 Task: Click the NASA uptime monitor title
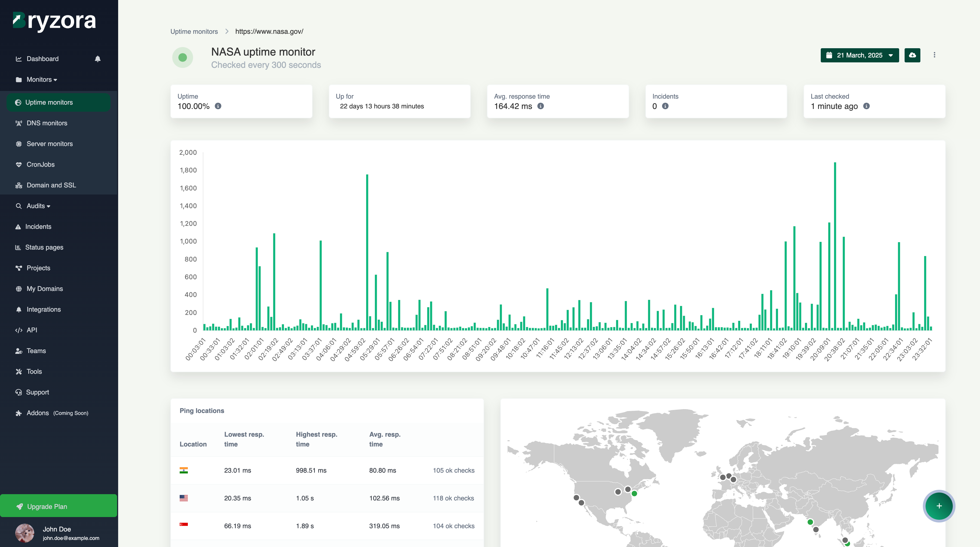click(x=263, y=52)
